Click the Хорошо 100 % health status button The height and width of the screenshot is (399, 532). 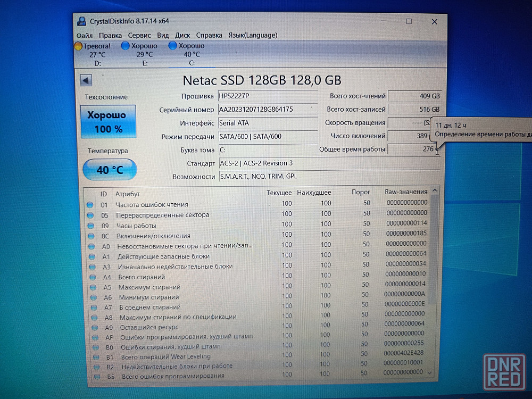tap(109, 122)
